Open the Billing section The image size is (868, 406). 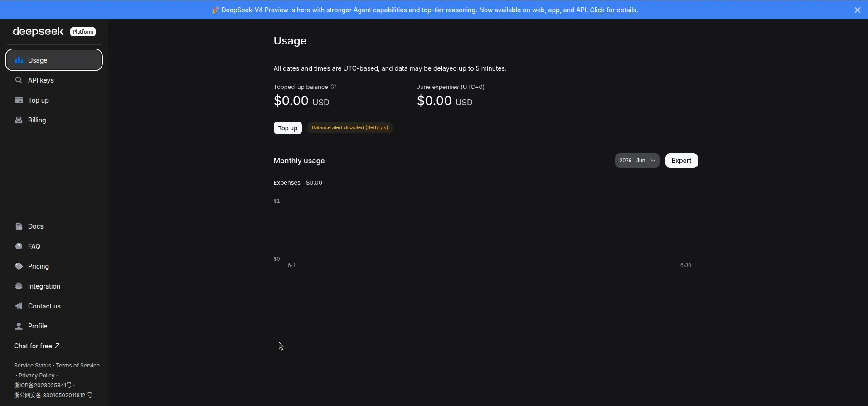(54, 120)
